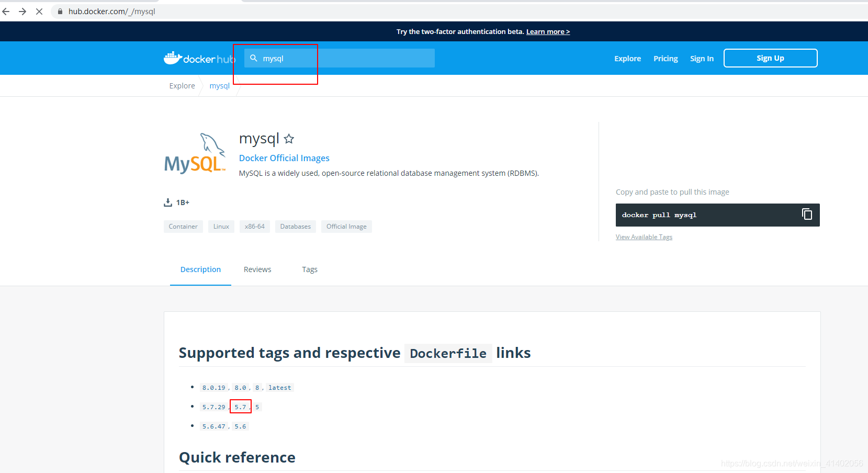
Task: Go to Sign In
Action: pyautogui.click(x=702, y=59)
